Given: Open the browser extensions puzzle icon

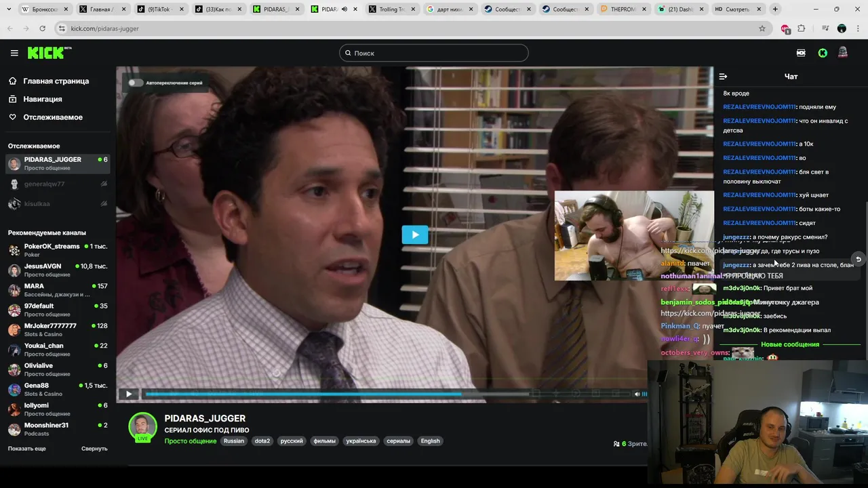Looking at the screenshot, I should (802, 28).
